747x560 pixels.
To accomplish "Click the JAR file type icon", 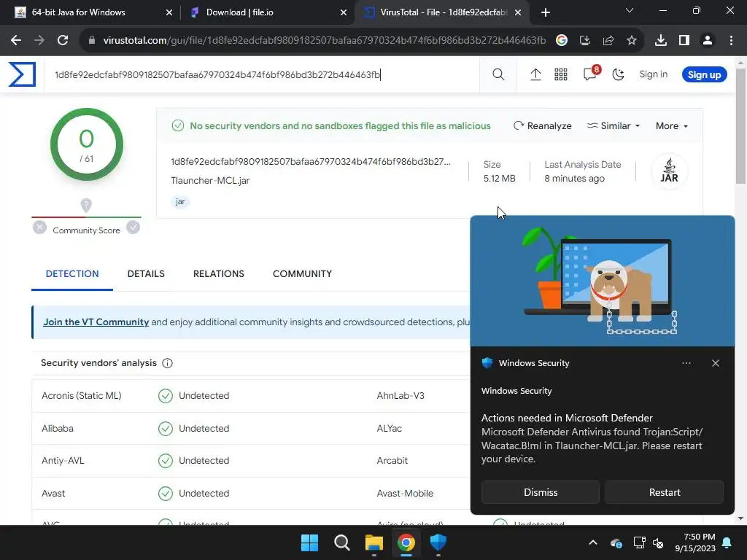I will [669, 171].
